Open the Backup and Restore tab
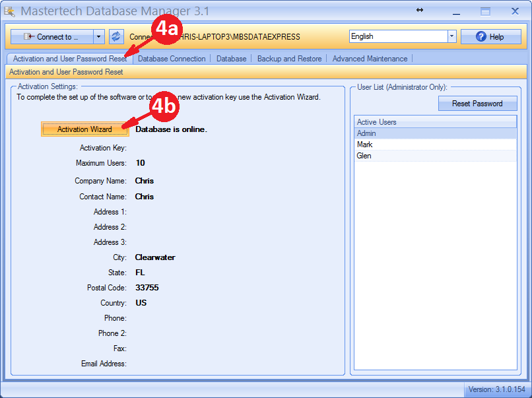Screen dimensions: 532x398 click(x=289, y=59)
